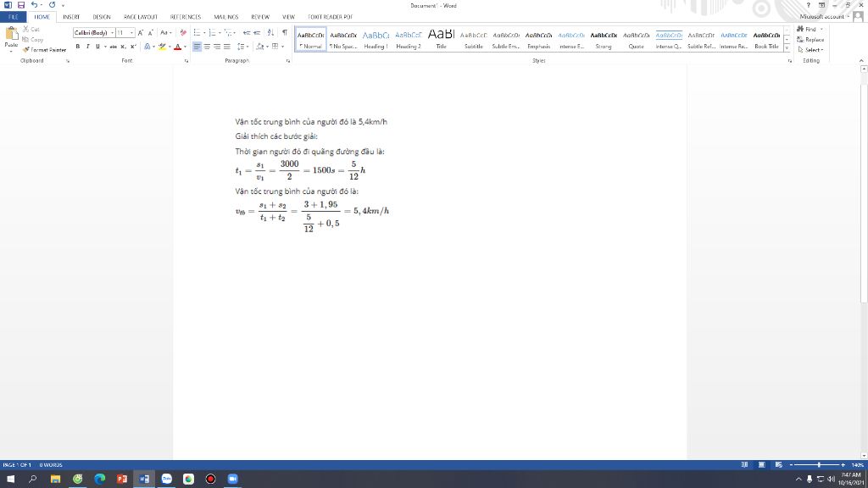The height and width of the screenshot is (488, 868).
Task: Toggle show paragraph marks
Action: click(x=285, y=33)
